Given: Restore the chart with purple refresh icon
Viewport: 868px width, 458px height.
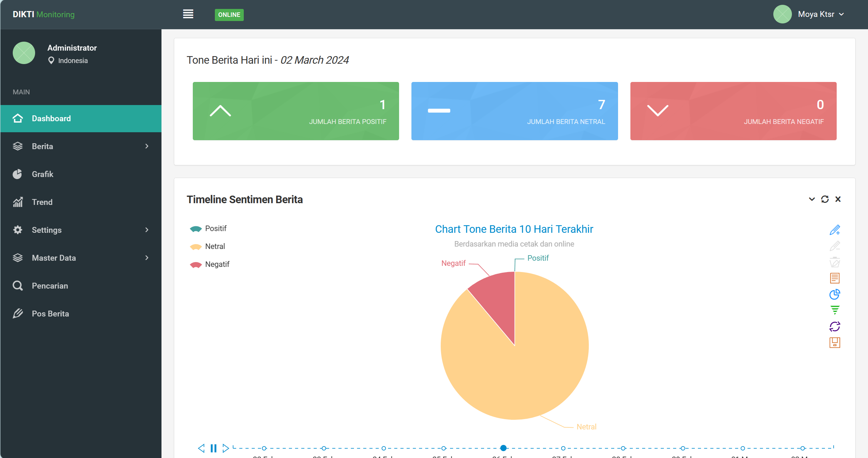Looking at the screenshot, I should coord(835,326).
